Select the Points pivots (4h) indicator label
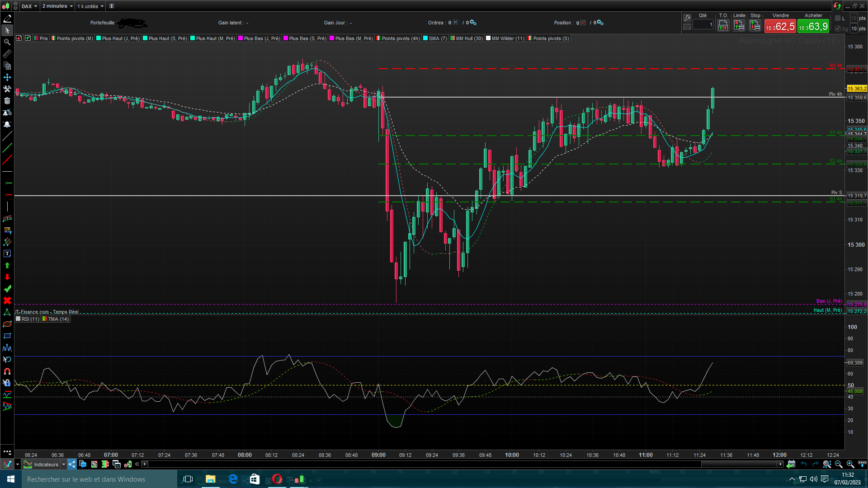This screenshot has height=488, width=868. pyautogui.click(x=401, y=38)
